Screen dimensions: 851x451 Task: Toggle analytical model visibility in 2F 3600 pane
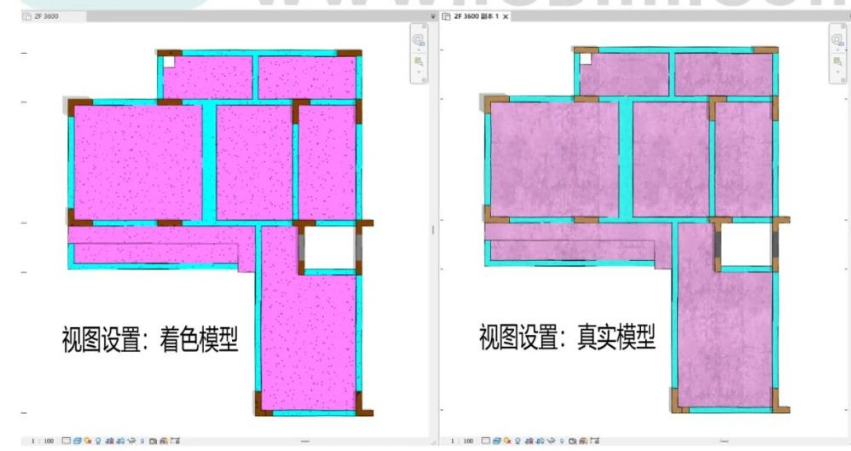[x=163, y=441]
